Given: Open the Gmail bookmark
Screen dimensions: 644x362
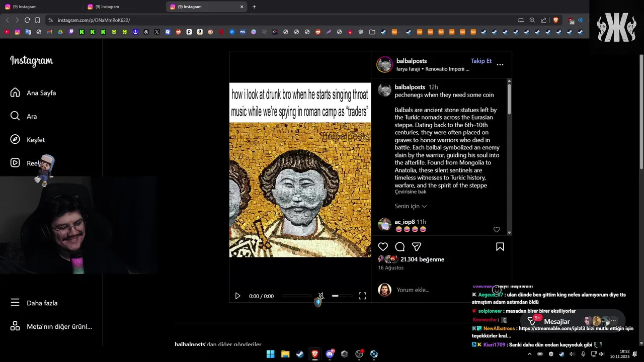Looking at the screenshot, I should (49, 32).
